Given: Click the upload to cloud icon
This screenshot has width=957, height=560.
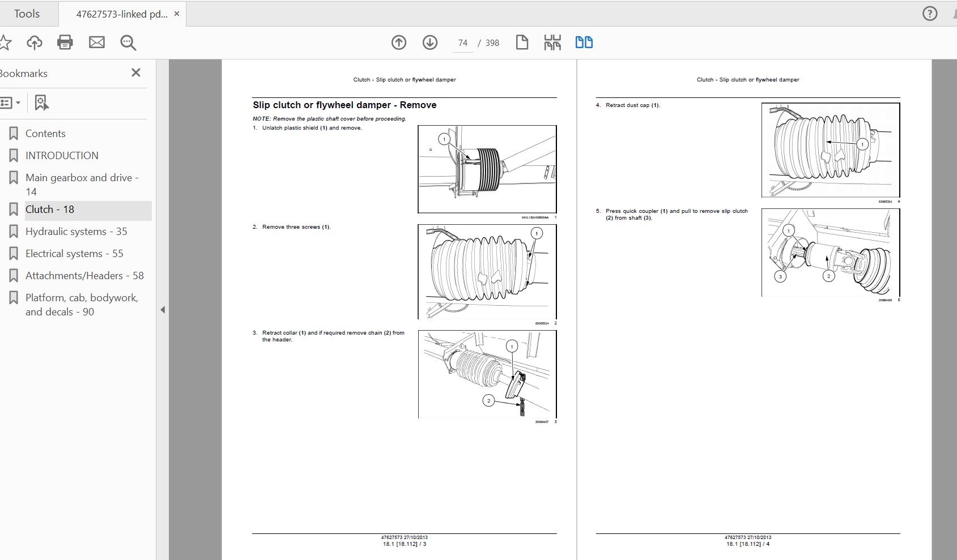Looking at the screenshot, I should (x=35, y=42).
